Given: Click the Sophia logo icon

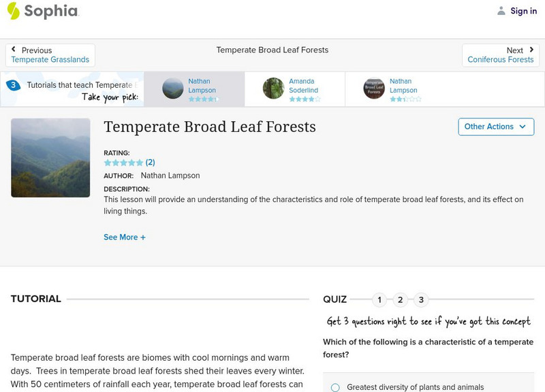Looking at the screenshot, I should tap(13, 10).
